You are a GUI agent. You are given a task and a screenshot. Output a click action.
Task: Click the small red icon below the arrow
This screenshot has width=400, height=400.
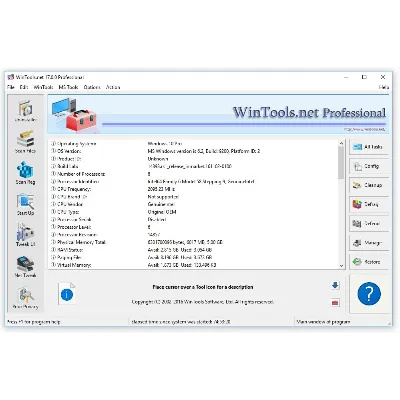(x=335, y=303)
